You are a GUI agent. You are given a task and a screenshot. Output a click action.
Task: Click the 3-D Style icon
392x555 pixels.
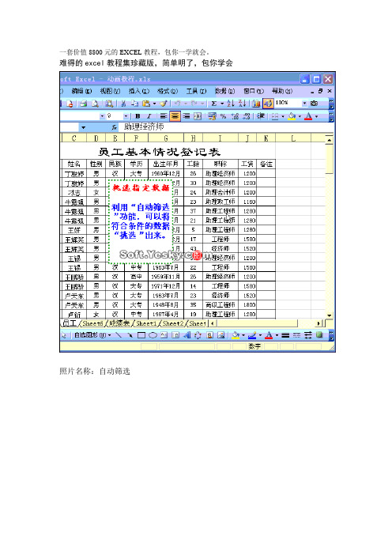click(319, 334)
